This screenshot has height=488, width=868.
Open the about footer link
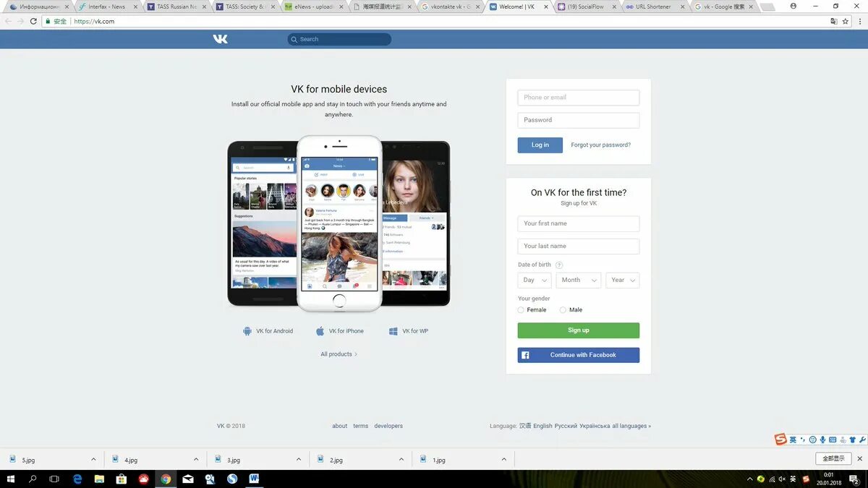[x=340, y=426]
